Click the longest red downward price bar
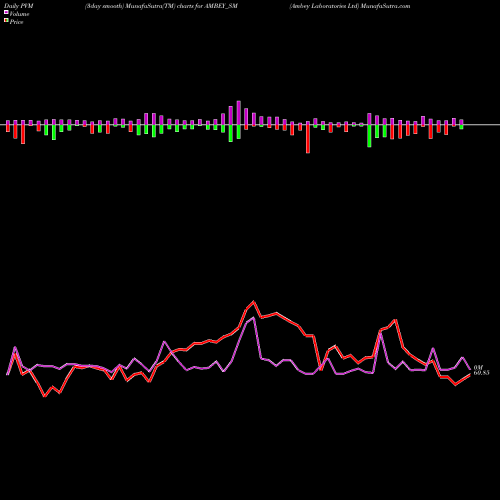Image resolution: width=500 pixels, height=500 pixels. tap(308, 139)
